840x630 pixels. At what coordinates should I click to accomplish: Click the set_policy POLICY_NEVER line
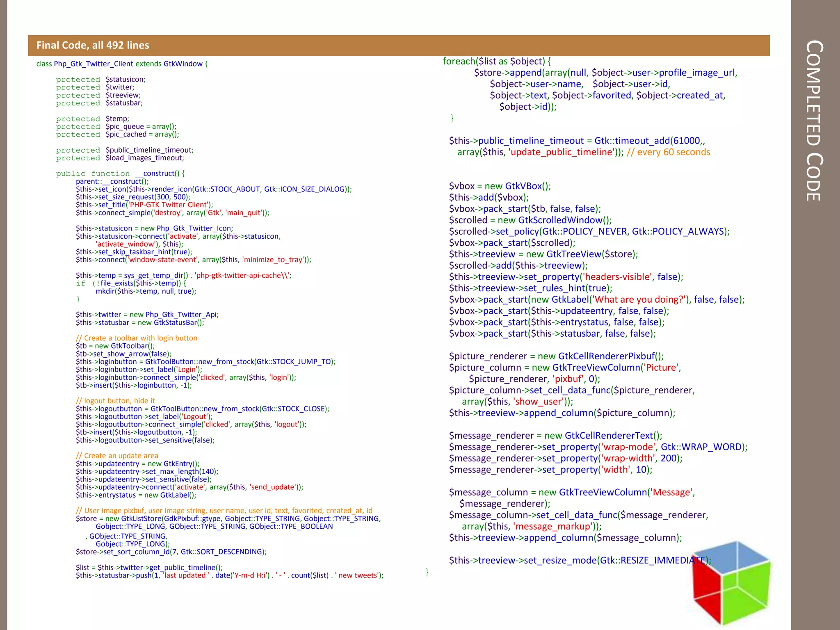(589, 231)
